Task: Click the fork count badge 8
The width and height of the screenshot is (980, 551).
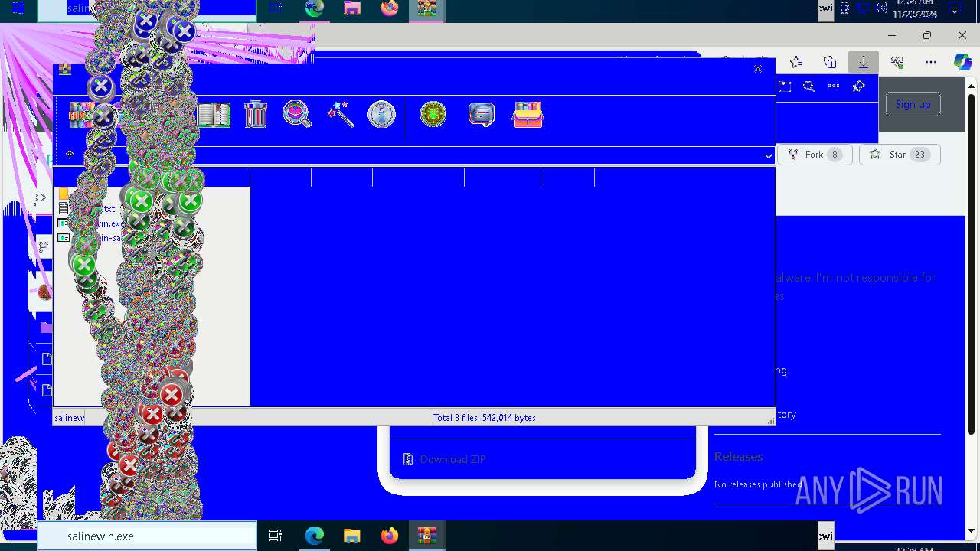Action: pyautogui.click(x=835, y=155)
